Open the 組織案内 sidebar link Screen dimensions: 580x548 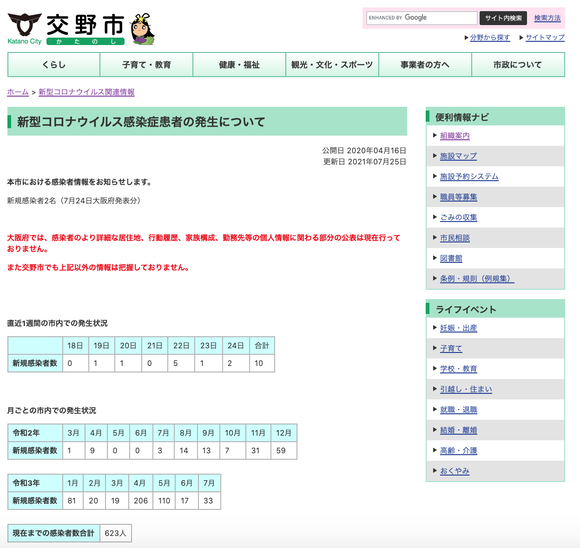click(455, 136)
